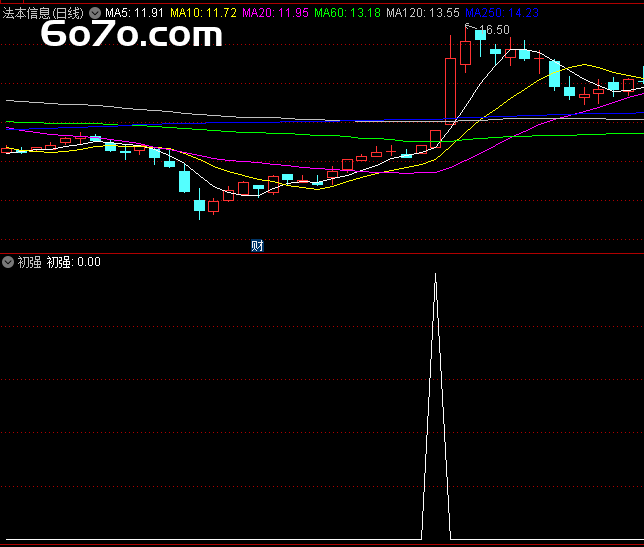Image resolution: width=644 pixels, height=547 pixels.
Task: Click the 法本信息(日线) chart title
Action: pyautogui.click(x=43, y=13)
